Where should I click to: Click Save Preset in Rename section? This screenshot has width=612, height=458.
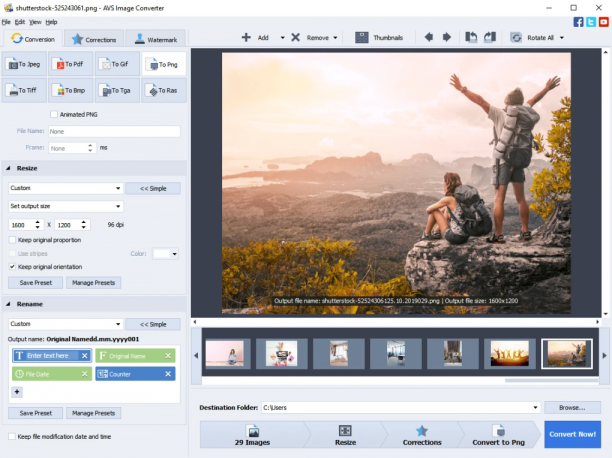point(36,413)
